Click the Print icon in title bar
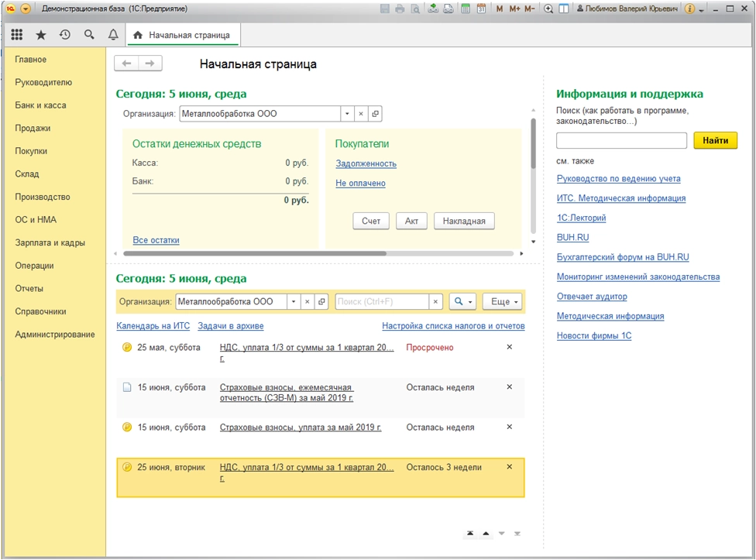Screen dimensions: 756x560 [x=400, y=9]
